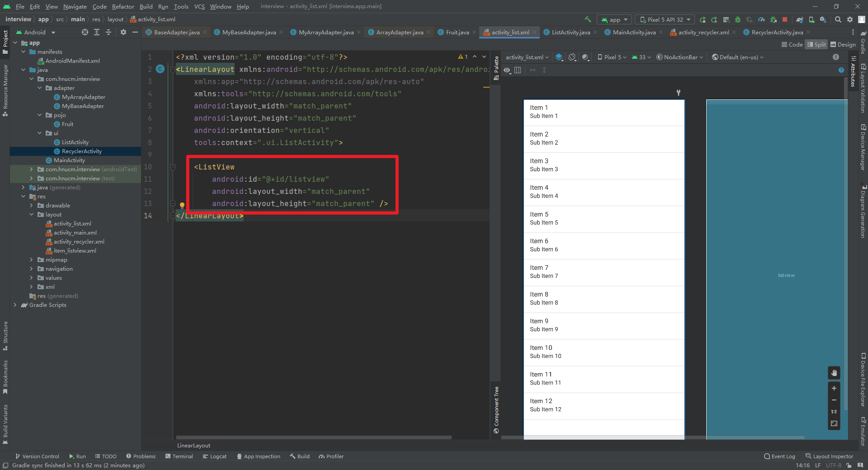Screen dimensions: 868x470
Task: Toggle night mode icon in design toolbar
Action: coord(585,57)
